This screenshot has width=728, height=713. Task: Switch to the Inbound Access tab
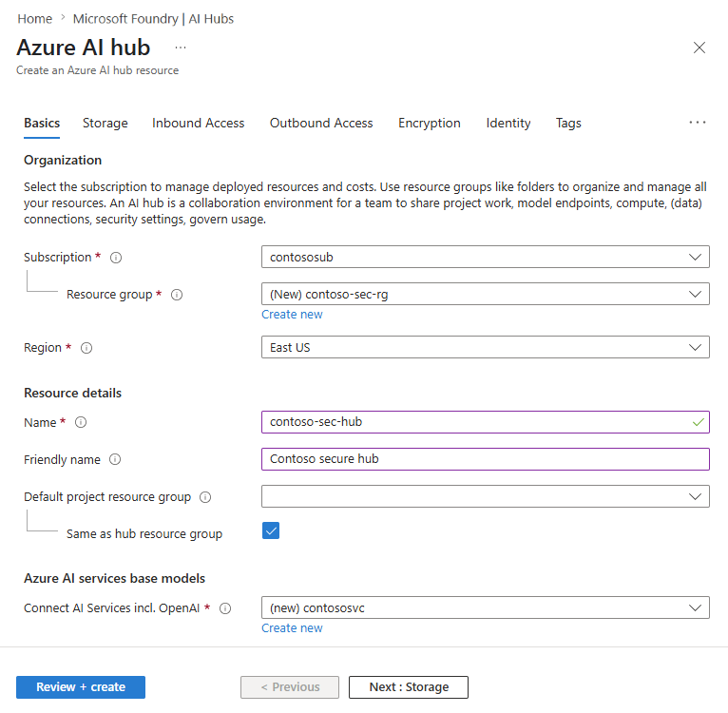(199, 123)
